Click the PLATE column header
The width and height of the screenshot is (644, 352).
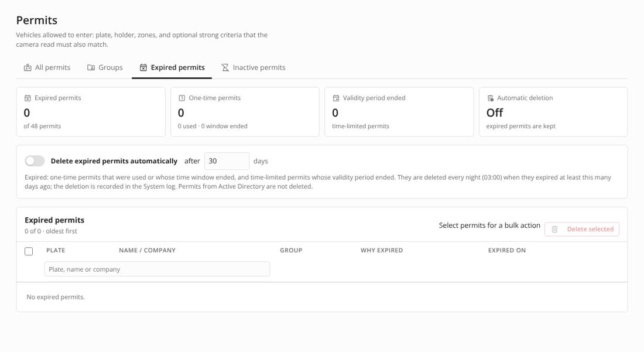coord(56,250)
